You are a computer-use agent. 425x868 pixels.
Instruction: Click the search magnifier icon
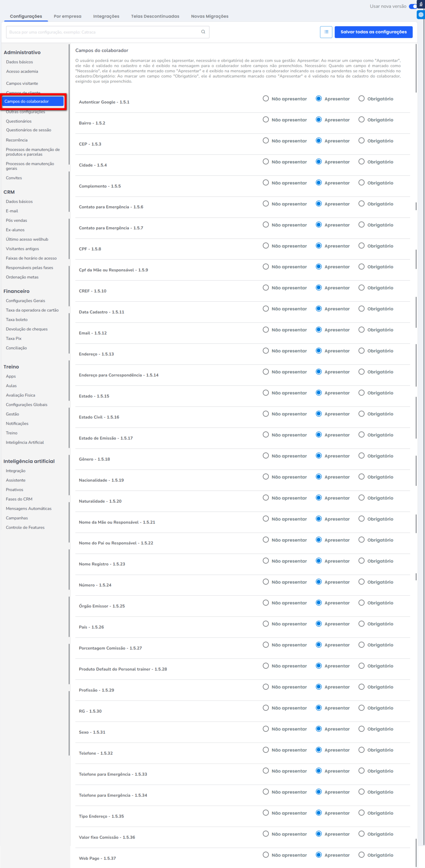203,32
